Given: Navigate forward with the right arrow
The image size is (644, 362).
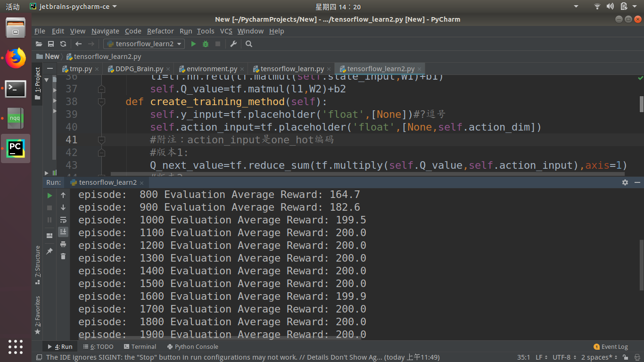Looking at the screenshot, I should 91,44.
